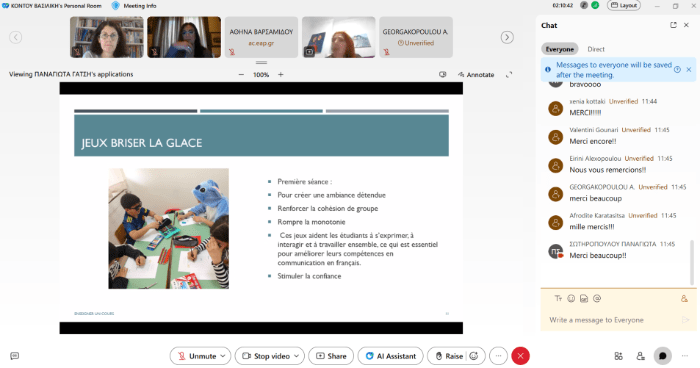Zoom in shared content with plus
This screenshot has width=700, height=368.
point(281,75)
